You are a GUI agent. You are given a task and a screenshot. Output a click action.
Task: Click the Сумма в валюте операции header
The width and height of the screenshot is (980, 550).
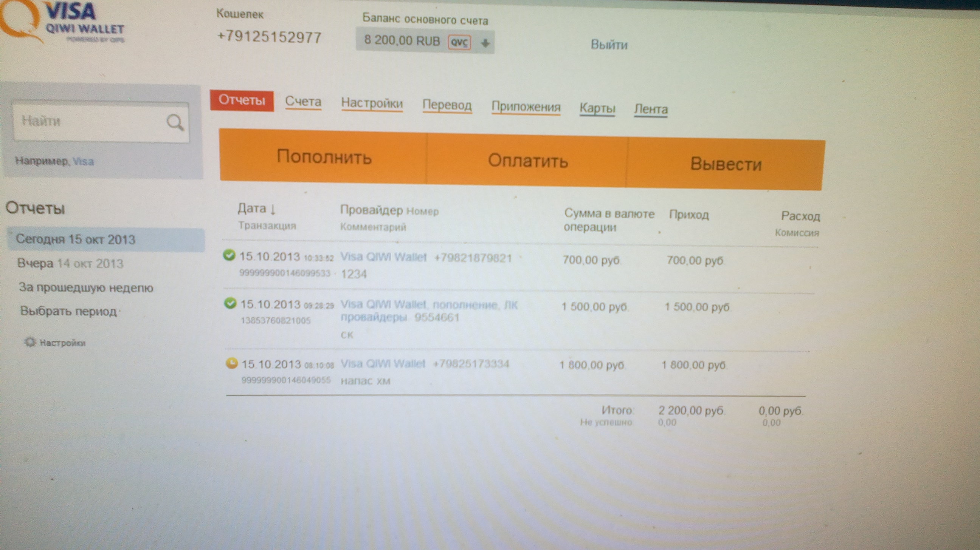tap(609, 220)
